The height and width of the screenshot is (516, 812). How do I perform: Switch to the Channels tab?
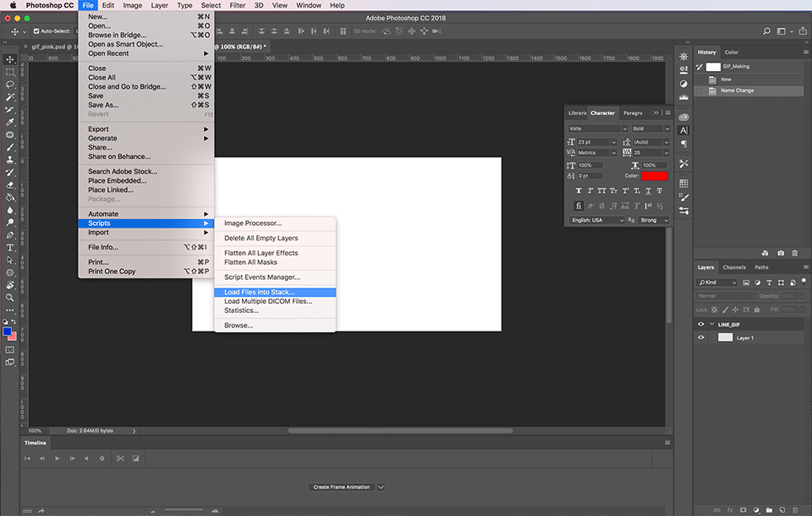[734, 267]
